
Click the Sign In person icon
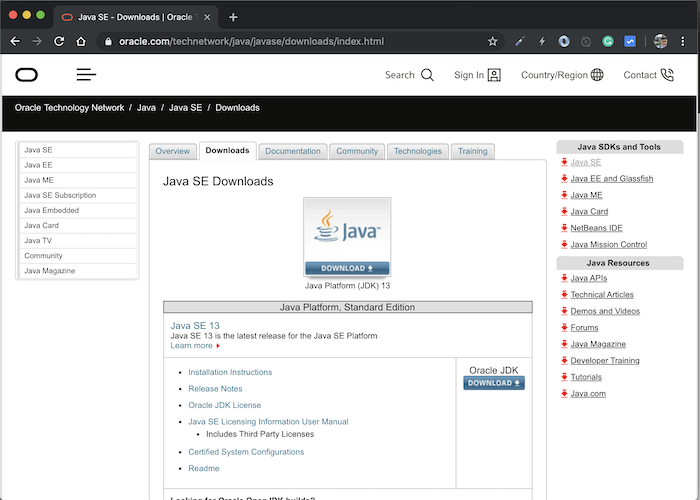(494, 75)
